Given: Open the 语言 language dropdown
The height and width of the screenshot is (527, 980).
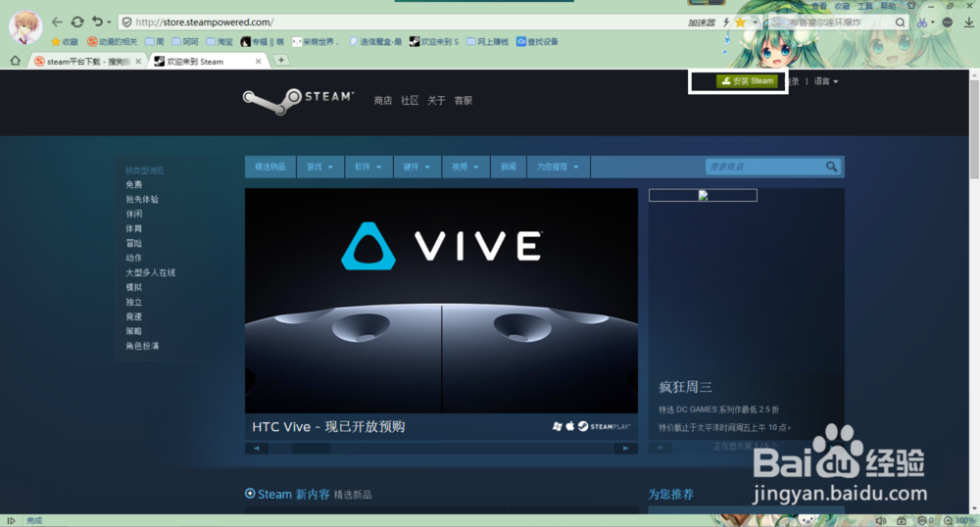Looking at the screenshot, I should pos(825,81).
